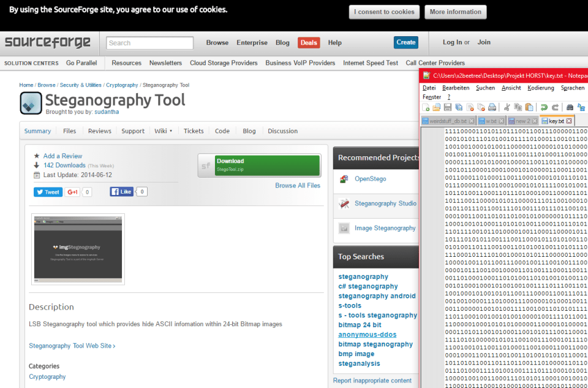Open the Summary tab of the project
The image size is (588, 388).
(37, 131)
